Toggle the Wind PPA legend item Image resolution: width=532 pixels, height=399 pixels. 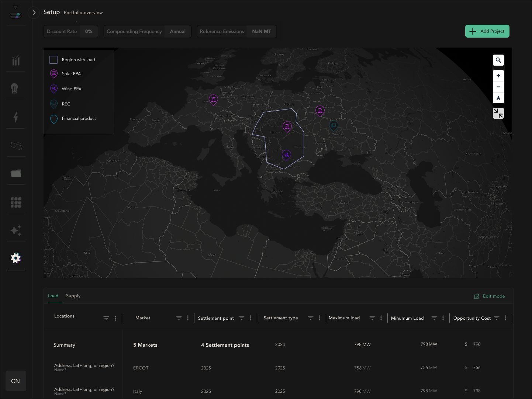pos(66,89)
